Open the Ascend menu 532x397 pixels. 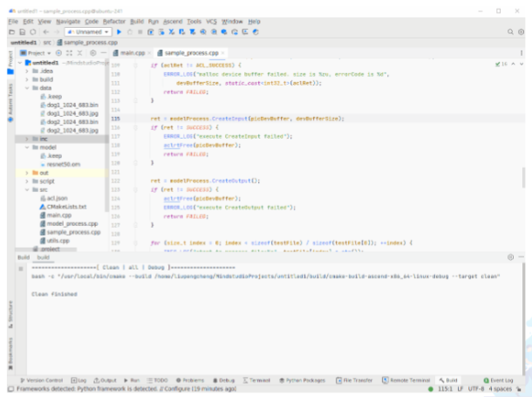tap(171, 20)
